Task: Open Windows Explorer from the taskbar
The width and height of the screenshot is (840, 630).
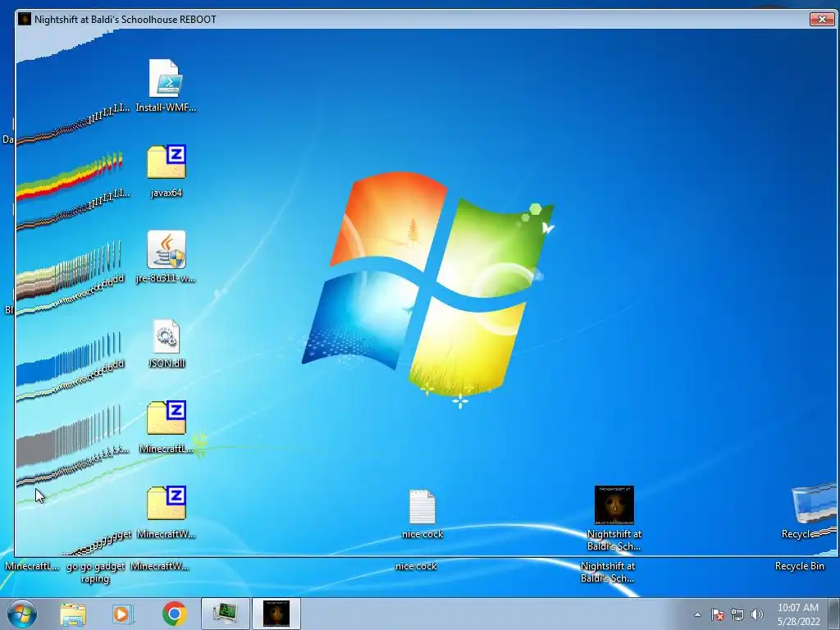Action: click(73, 614)
